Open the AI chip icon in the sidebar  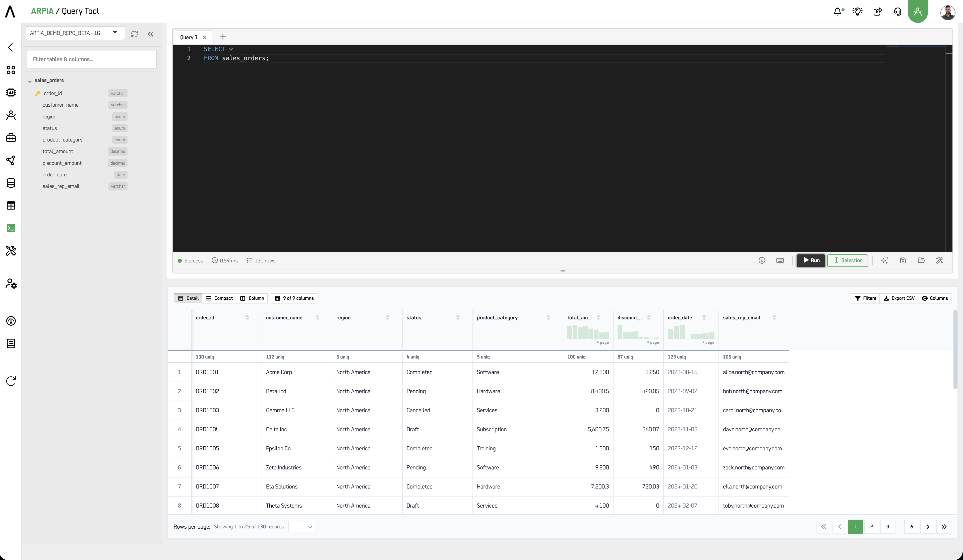click(11, 92)
